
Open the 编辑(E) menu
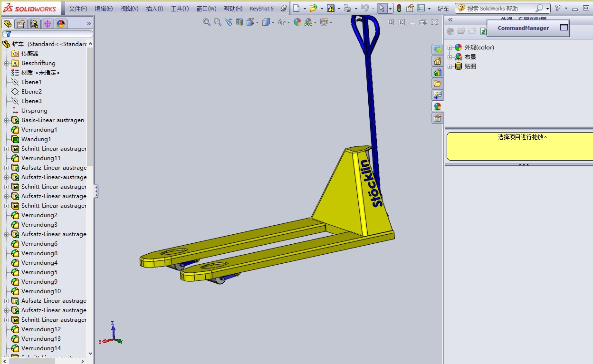tap(104, 9)
